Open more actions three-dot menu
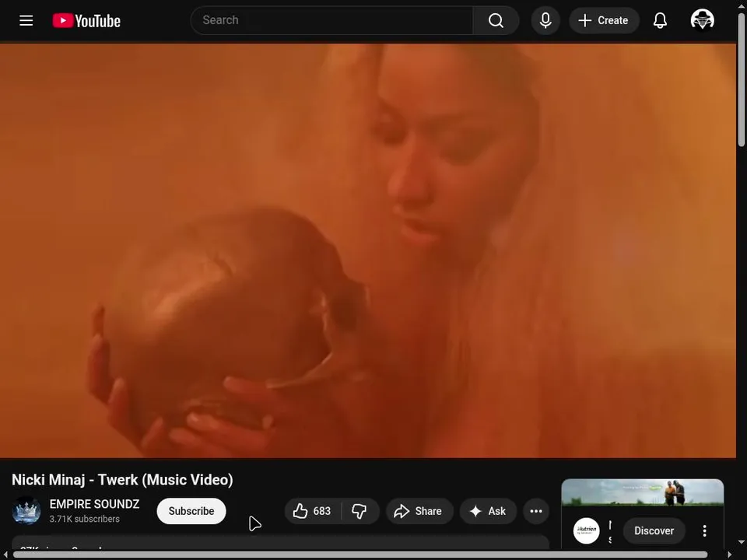 click(x=536, y=511)
